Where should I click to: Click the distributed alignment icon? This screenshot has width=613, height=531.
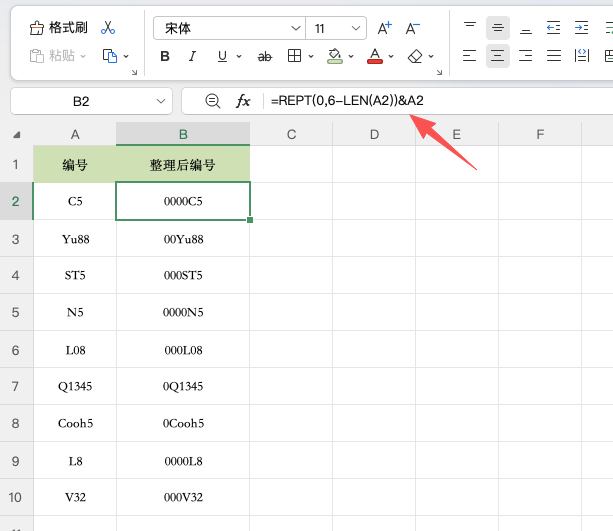tap(582, 56)
